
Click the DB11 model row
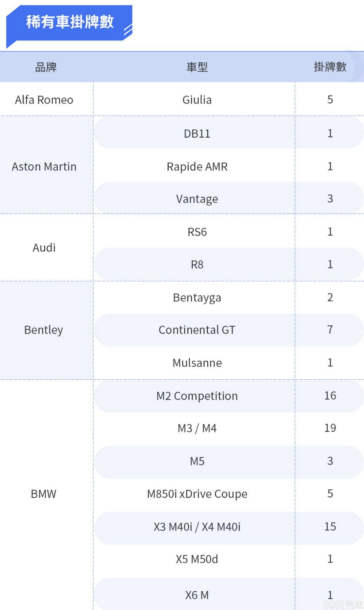(197, 134)
